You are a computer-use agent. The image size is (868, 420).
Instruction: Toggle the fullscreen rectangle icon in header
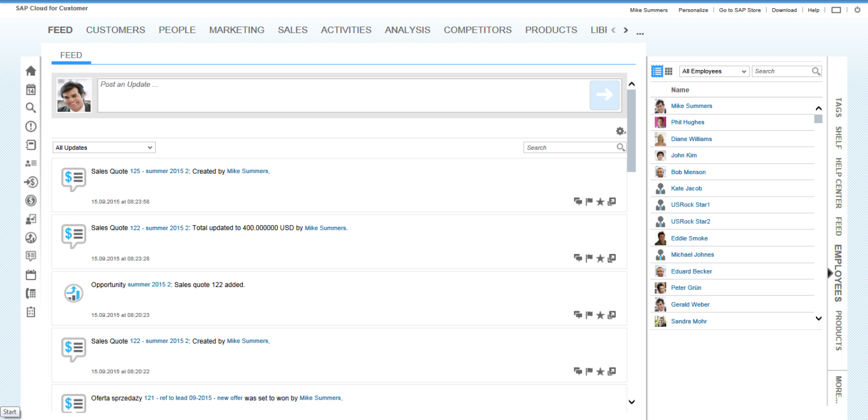[836, 10]
